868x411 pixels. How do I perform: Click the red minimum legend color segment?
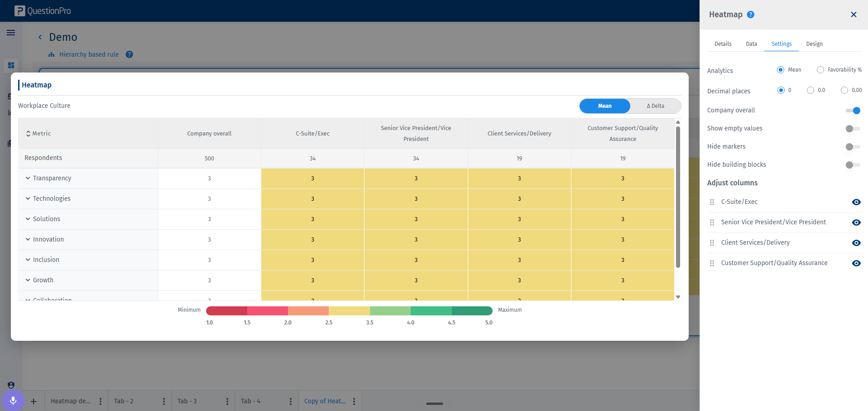coord(226,311)
